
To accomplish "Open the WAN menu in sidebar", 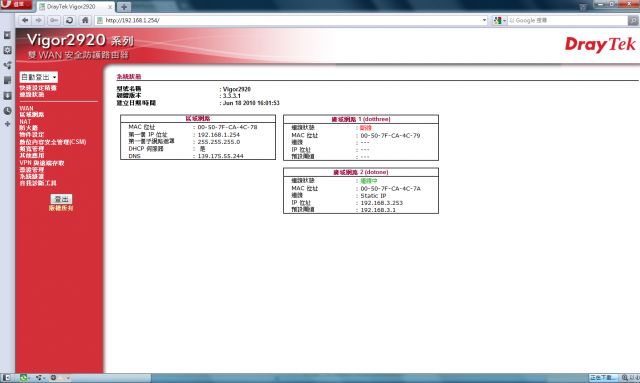I will [x=27, y=108].
